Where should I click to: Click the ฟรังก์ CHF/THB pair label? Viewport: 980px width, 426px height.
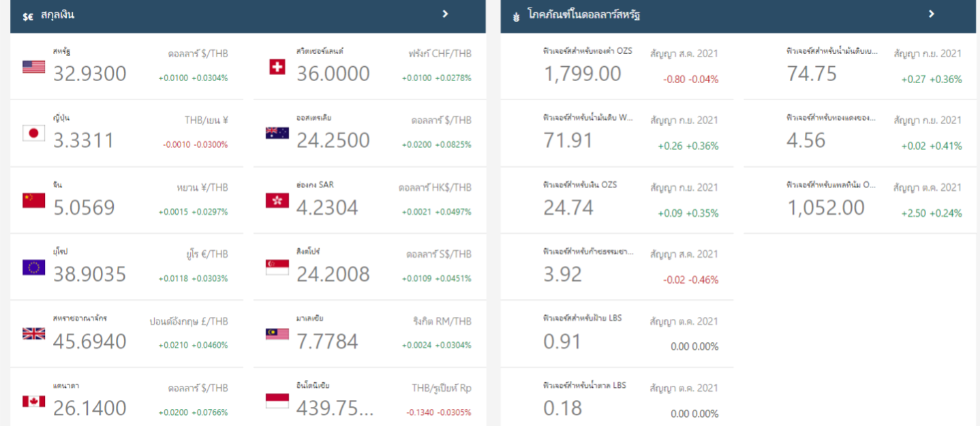440,53
